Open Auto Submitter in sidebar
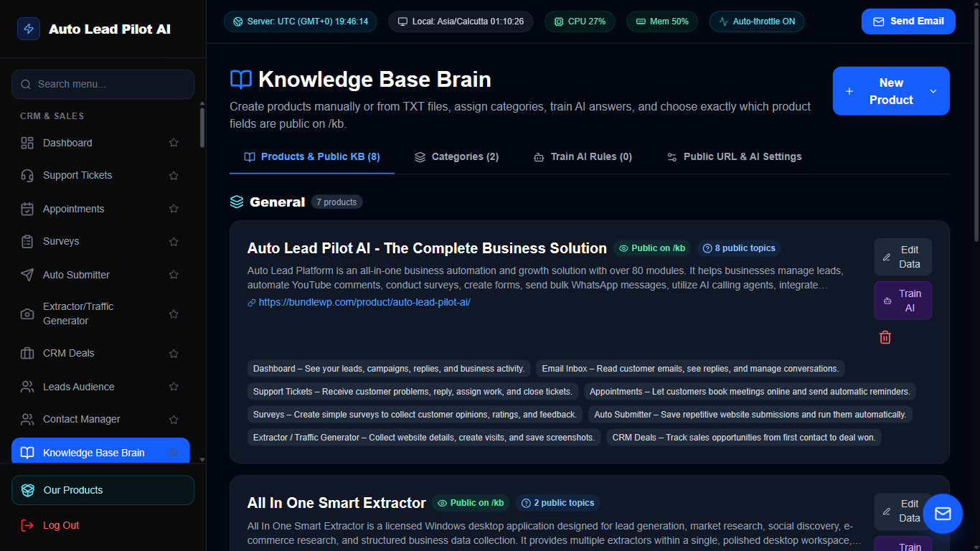The height and width of the screenshot is (551, 980). click(100, 275)
